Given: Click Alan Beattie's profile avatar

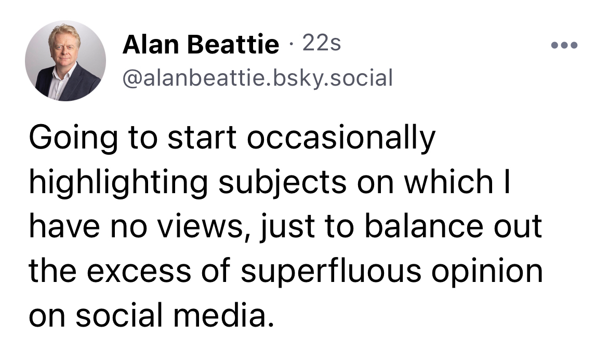Looking at the screenshot, I should click(x=65, y=61).
